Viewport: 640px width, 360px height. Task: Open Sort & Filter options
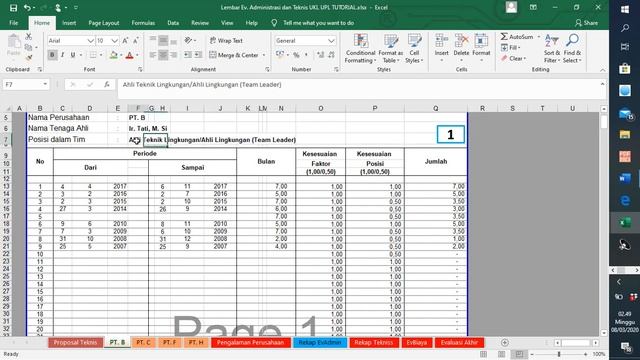point(552,49)
